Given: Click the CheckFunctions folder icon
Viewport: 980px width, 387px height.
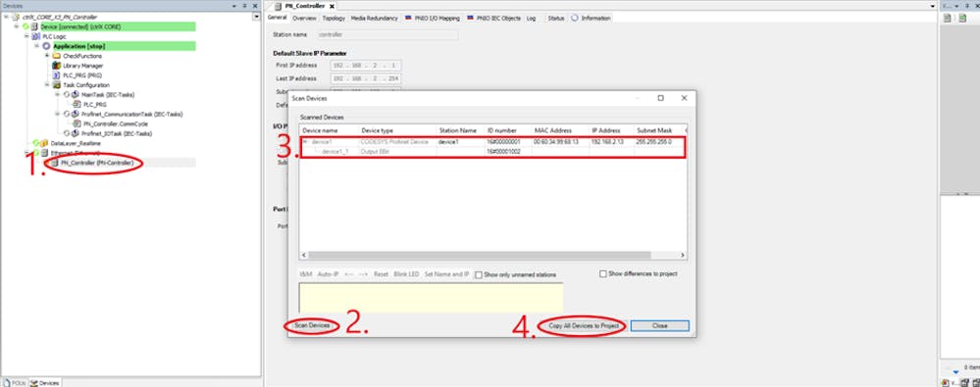Looking at the screenshot, I should [x=57, y=56].
